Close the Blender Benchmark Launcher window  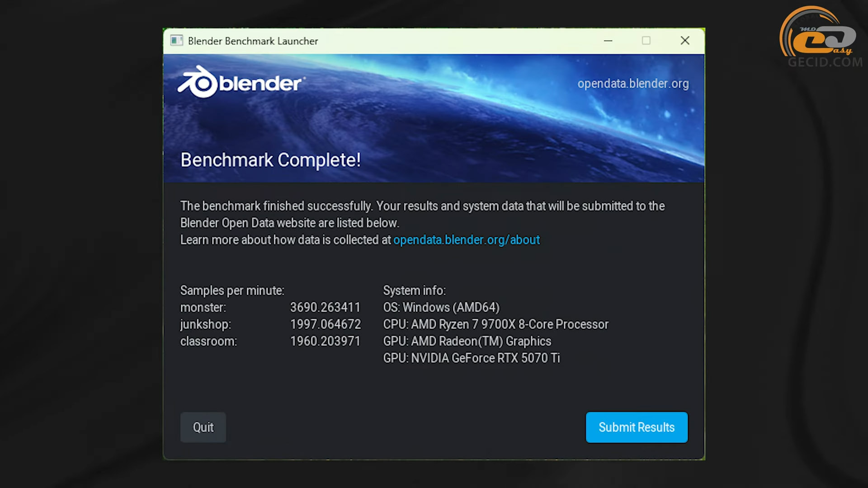(x=685, y=41)
